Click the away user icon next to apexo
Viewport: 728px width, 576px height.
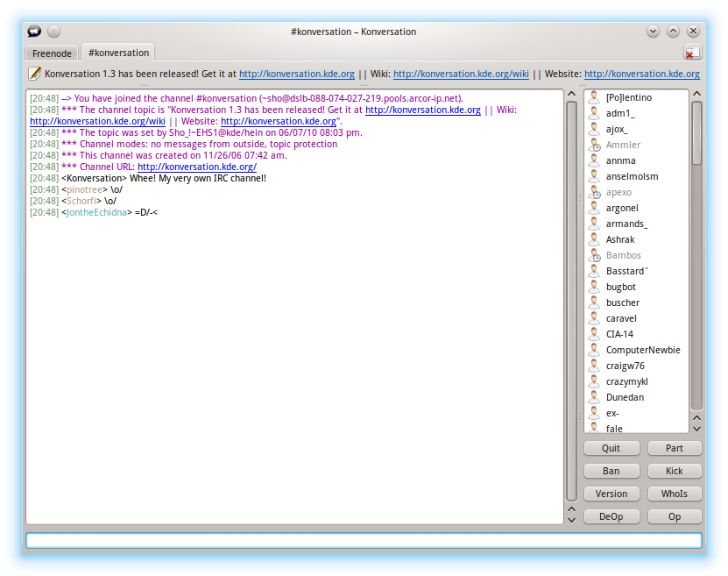(x=594, y=192)
